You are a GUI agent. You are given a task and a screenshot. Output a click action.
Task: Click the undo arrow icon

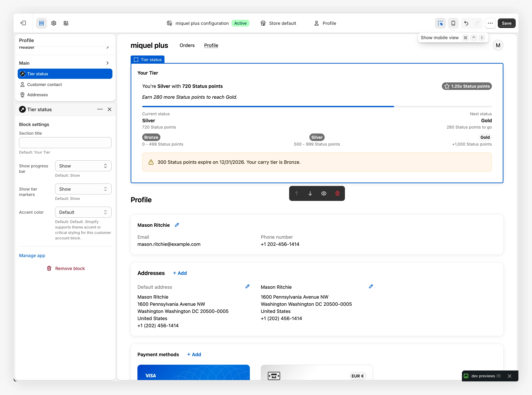(x=466, y=23)
